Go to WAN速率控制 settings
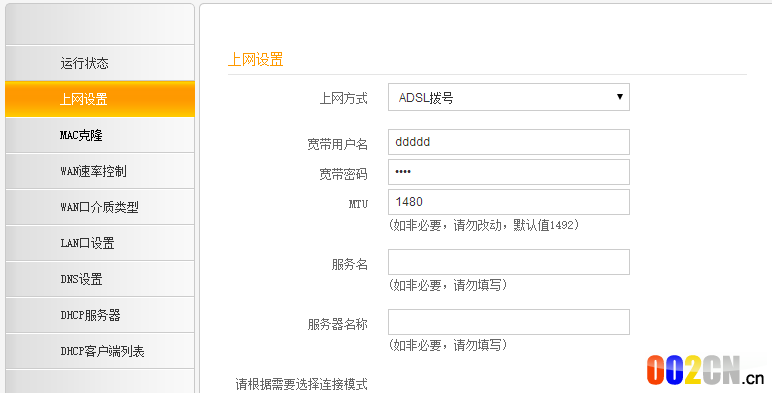772x393 pixels. click(x=100, y=171)
